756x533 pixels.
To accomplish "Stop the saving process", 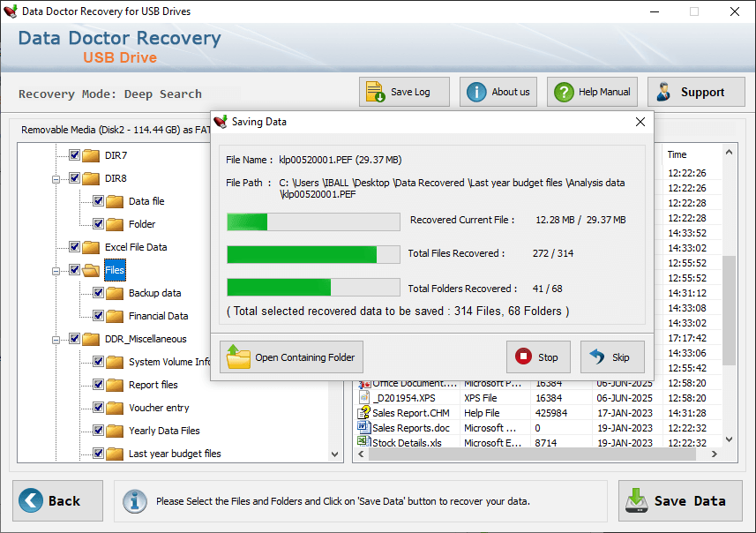I will pos(538,357).
